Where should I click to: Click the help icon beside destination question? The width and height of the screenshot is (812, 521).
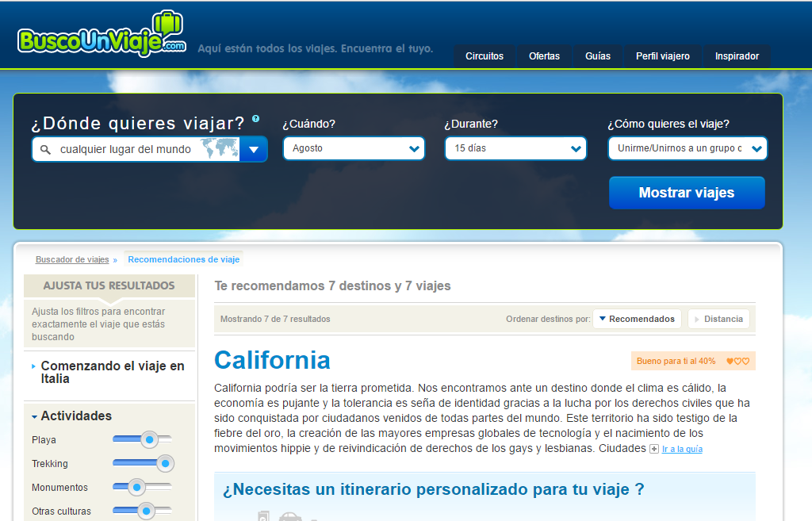click(x=255, y=119)
